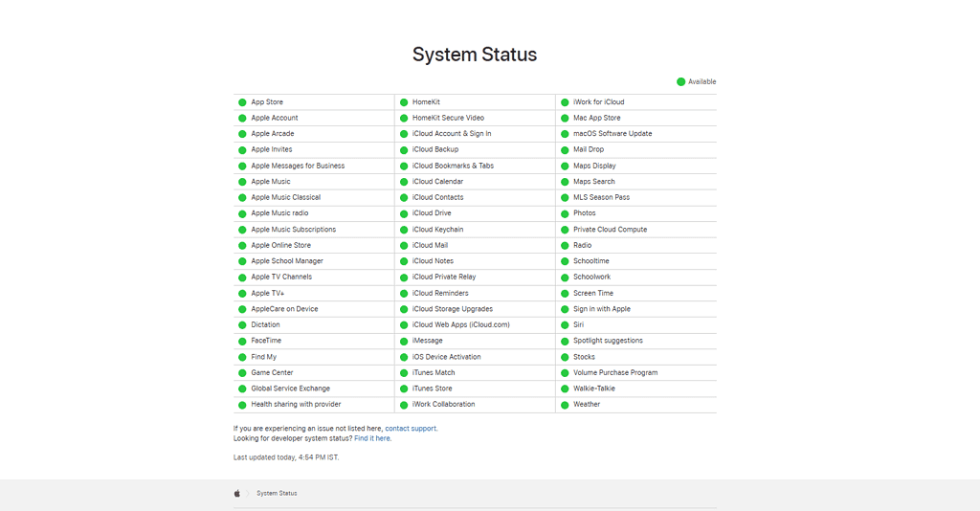Click the status dot next to Find My
This screenshot has height=511, width=980.
(242, 357)
